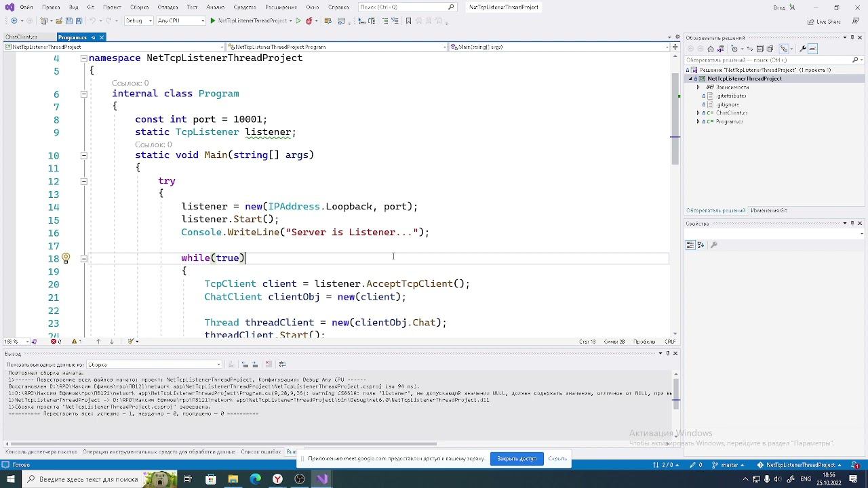
Task: Expand the Зависимости tree node
Action: 698,87
